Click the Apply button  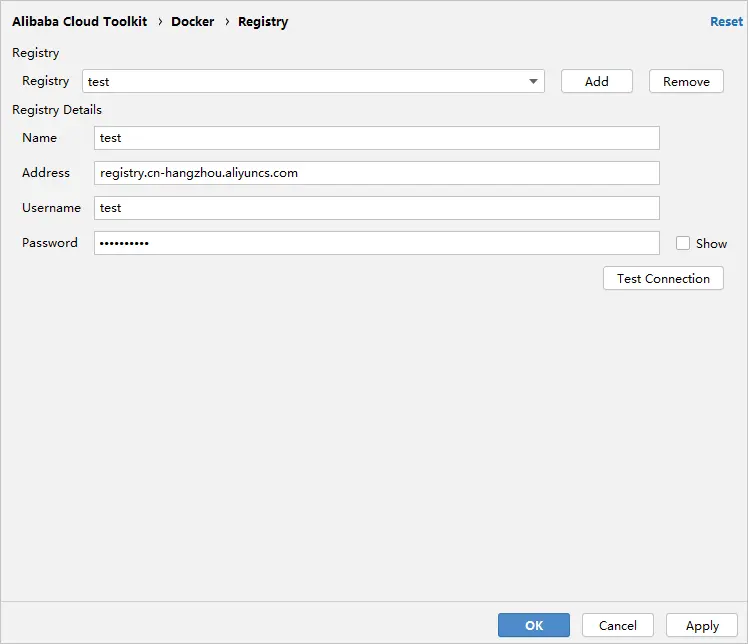[x=702, y=626]
